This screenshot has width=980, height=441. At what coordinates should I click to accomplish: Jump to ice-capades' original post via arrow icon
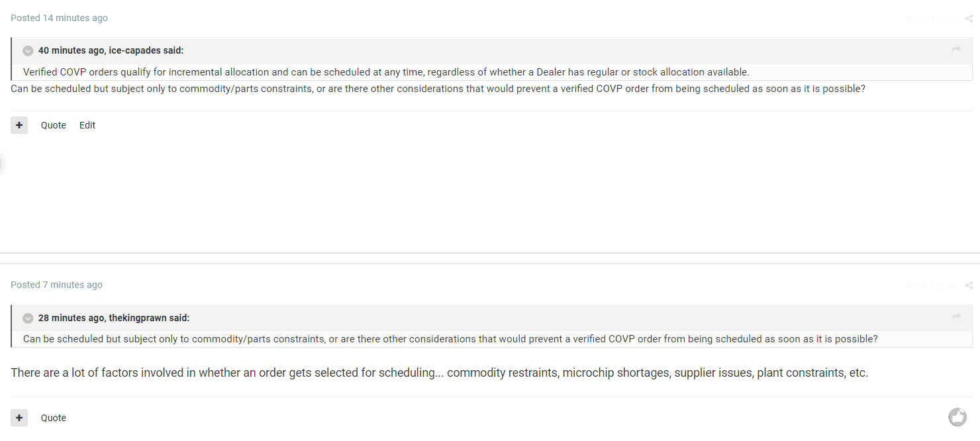coord(956,50)
